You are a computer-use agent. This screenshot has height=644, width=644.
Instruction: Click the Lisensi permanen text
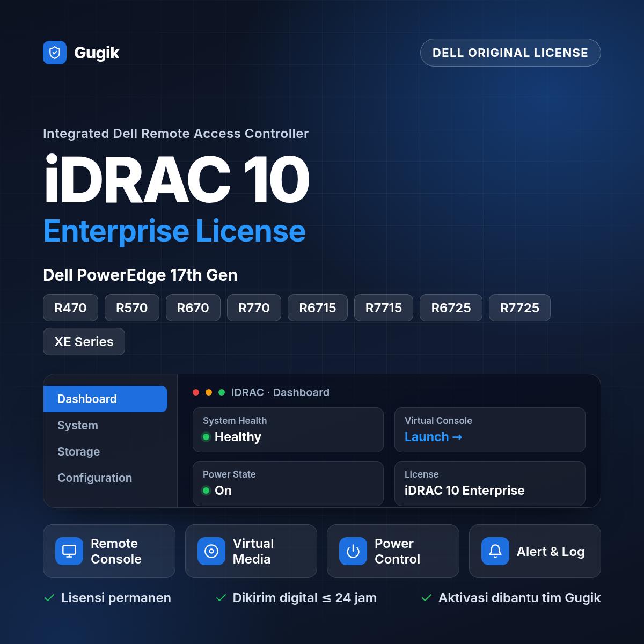[116, 598]
